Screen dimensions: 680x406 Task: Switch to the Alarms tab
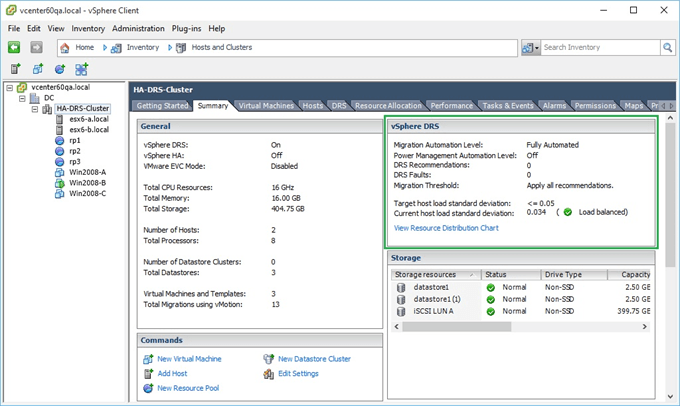(x=554, y=106)
